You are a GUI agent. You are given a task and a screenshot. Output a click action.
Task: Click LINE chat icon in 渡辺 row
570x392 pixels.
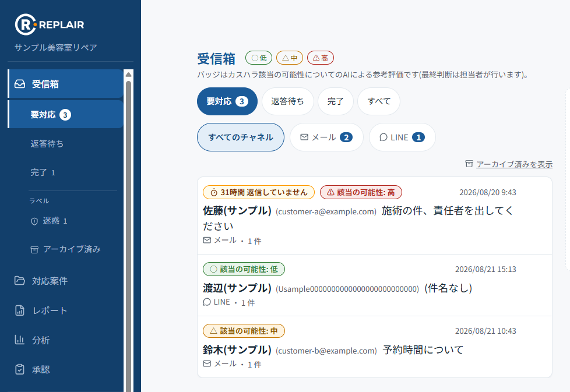click(207, 302)
